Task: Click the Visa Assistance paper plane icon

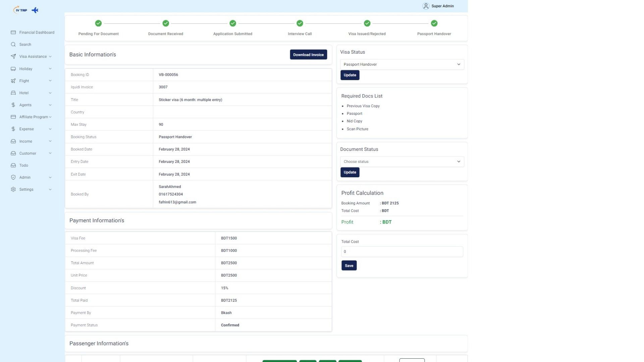Action: pos(13,57)
